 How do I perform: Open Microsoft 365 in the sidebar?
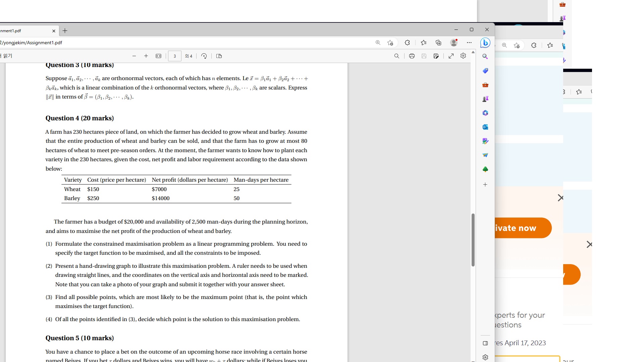(485, 113)
